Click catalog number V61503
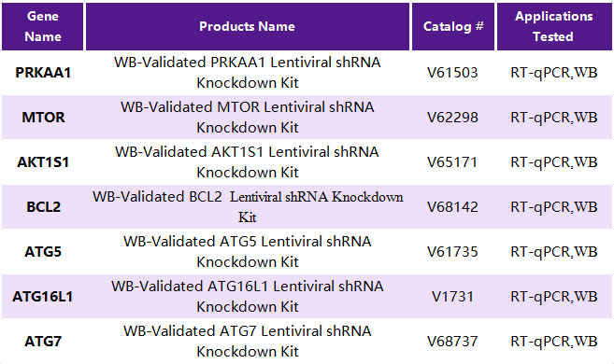This screenshot has width=614, height=364. 452,73
